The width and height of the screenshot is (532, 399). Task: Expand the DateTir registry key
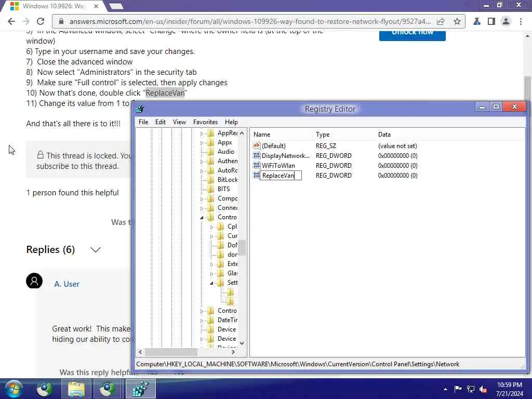pos(202,320)
